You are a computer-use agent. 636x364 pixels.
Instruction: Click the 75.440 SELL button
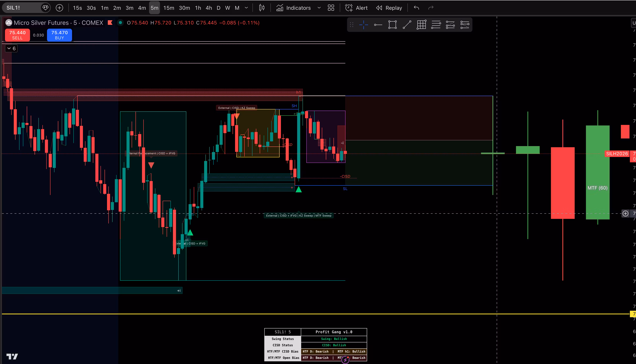coord(17,35)
